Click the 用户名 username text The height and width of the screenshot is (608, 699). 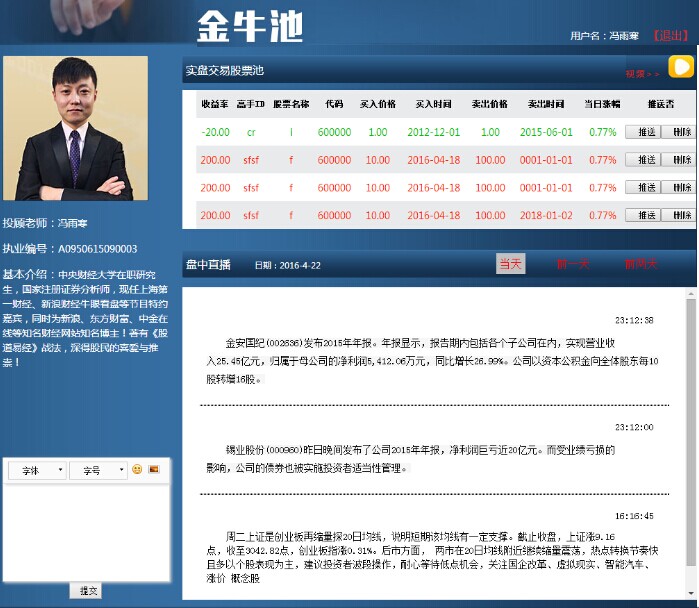[x=604, y=36]
